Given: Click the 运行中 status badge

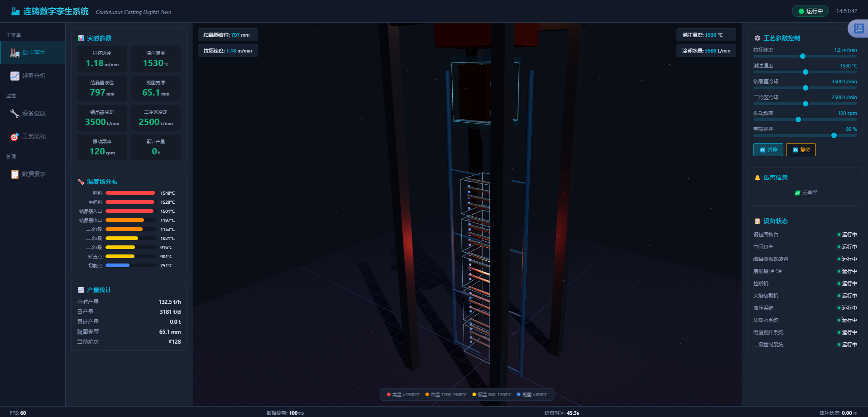Looking at the screenshot, I should pos(810,11).
